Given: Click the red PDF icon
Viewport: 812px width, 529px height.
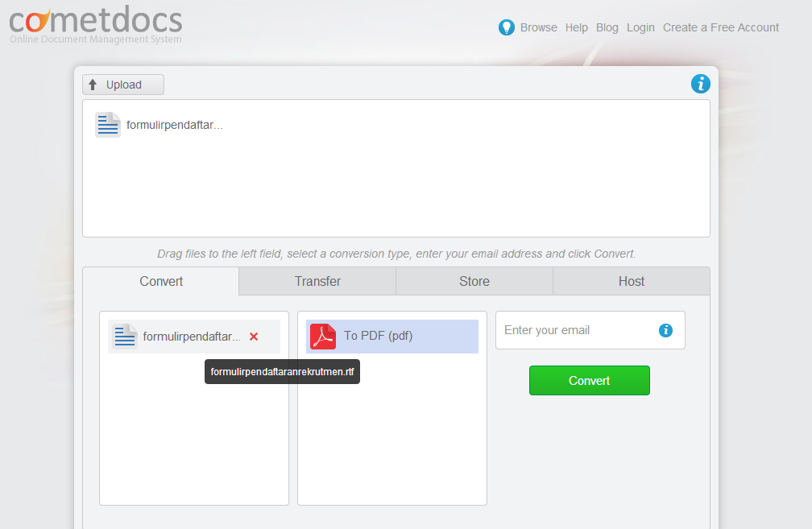Looking at the screenshot, I should [323, 337].
